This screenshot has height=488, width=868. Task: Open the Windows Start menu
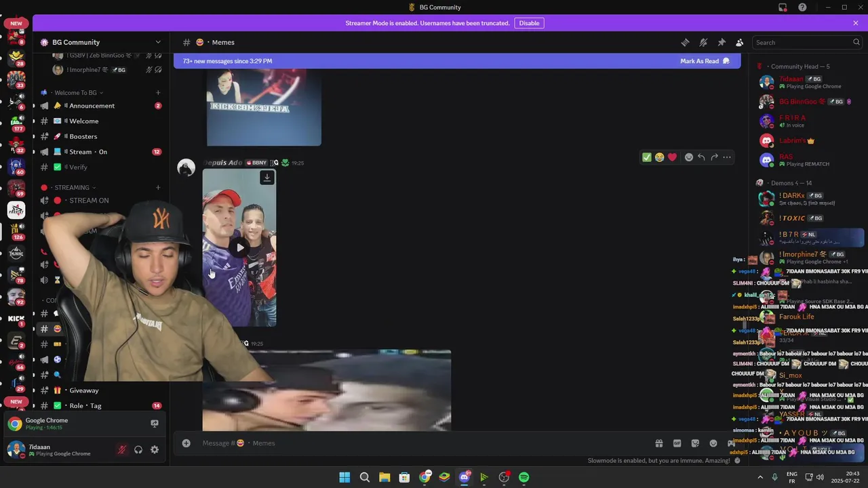tap(344, 477)
